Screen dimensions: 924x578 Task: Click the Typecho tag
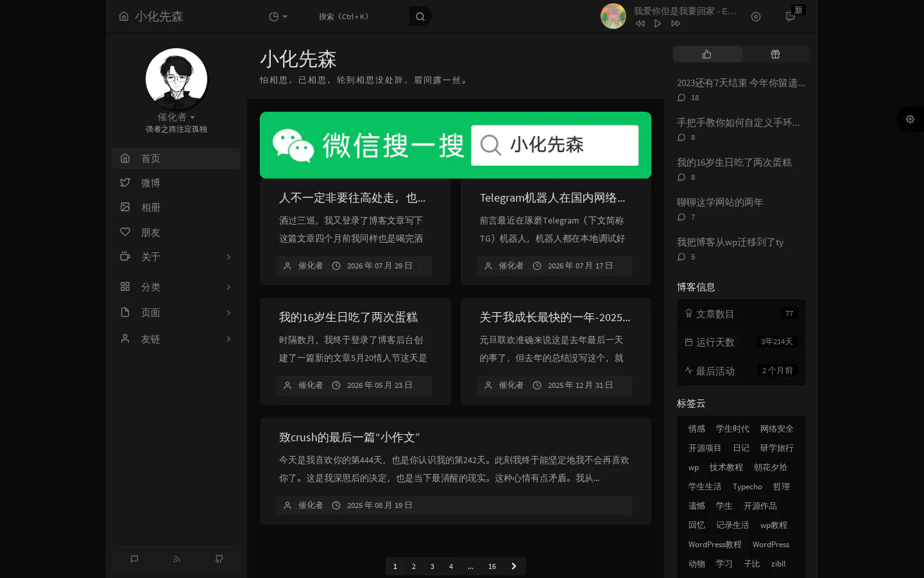[x=748, y=487]
